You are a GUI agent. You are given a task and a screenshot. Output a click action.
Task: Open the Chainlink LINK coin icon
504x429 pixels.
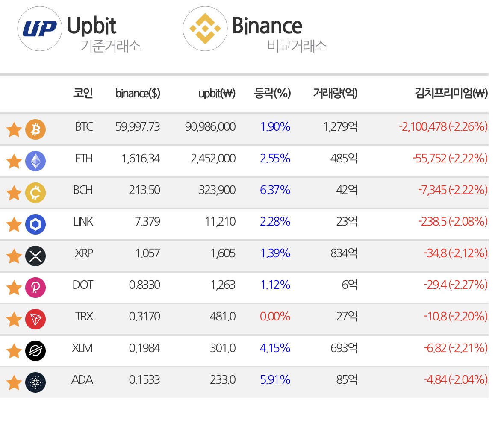pos(35,224)
